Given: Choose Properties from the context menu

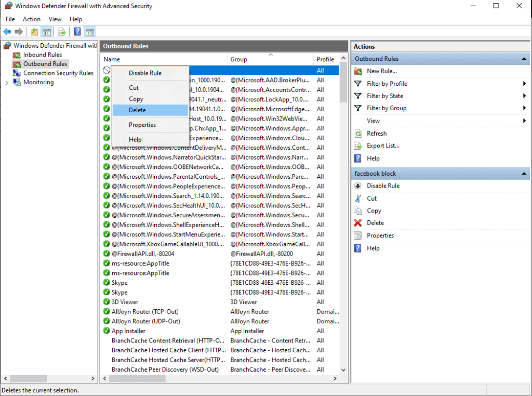Looking at the screenshot, I should [150, 125].
